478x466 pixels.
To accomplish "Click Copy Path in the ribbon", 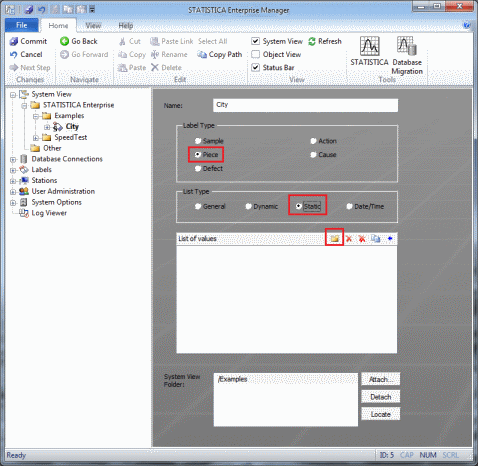I will (x=219, y=54).
